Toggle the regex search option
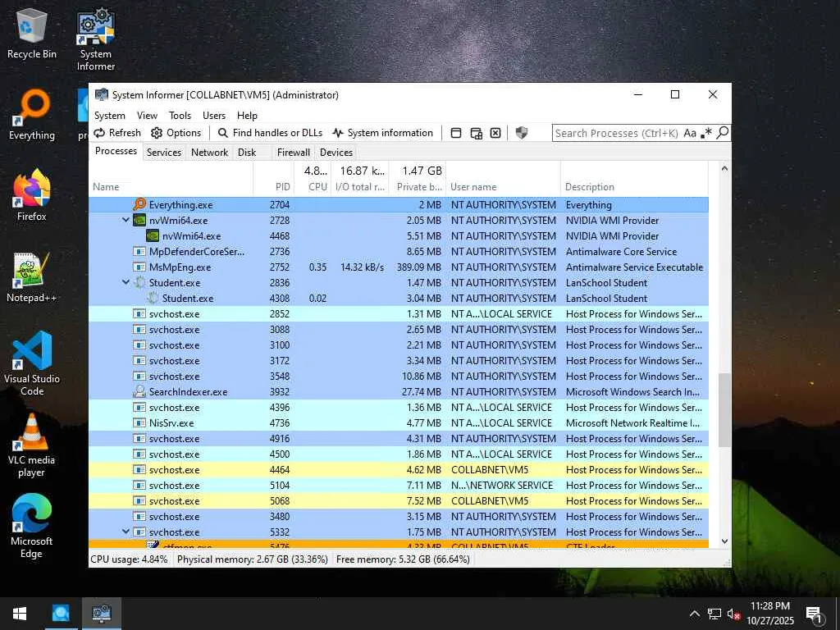This screenshot has width=840, height=630. click(706, 133)
